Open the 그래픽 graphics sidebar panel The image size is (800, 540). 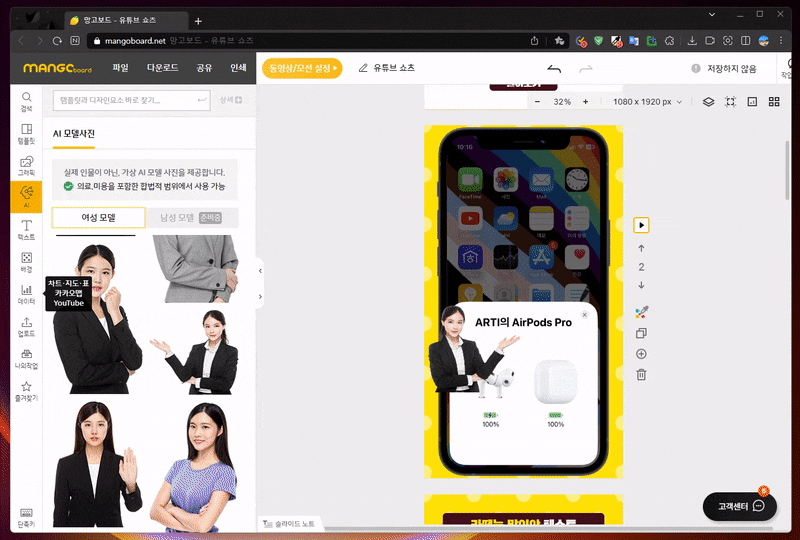tap(26, 166)
